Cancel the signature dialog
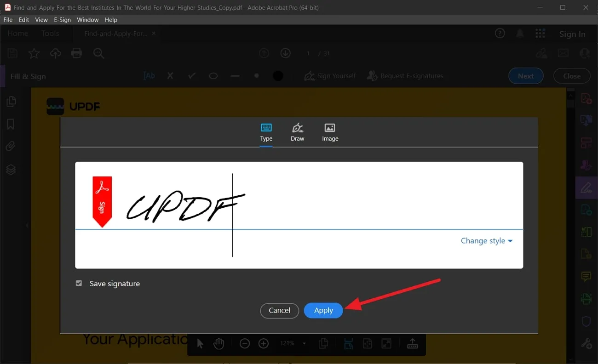 [x=279, y=311]
